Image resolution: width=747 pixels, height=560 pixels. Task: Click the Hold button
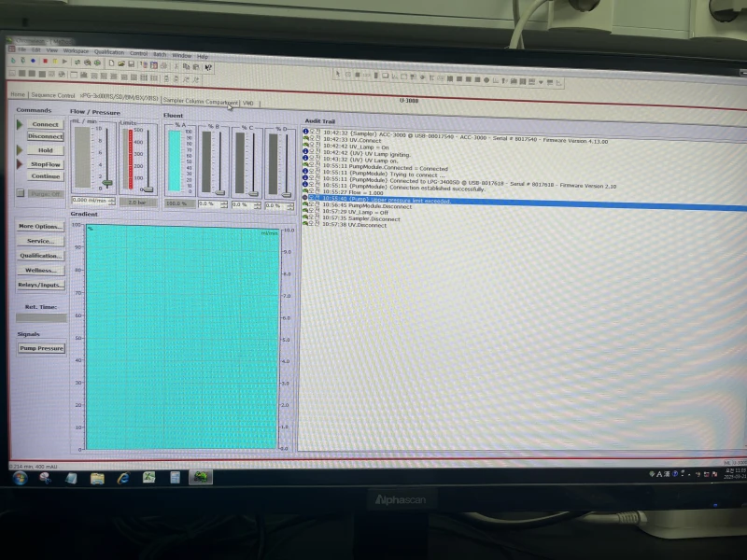pos(45,150)
